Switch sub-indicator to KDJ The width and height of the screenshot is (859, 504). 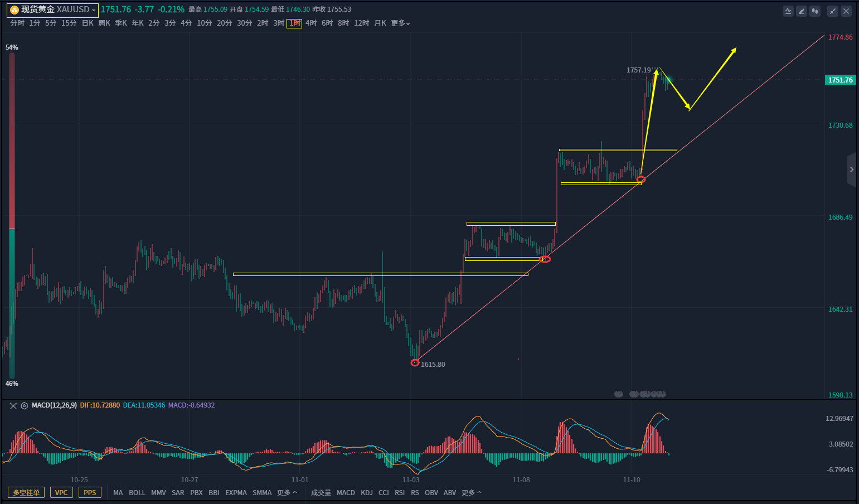tap(366, 493)
